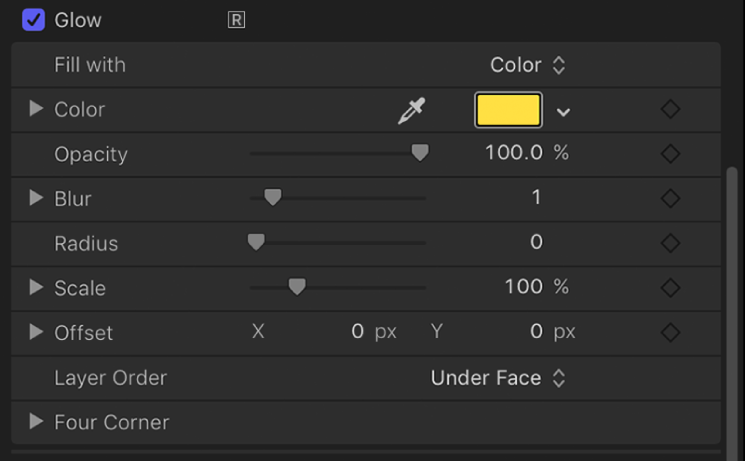Disable the Glow checkbox
The image size is (745, 463).
(x=34, y=20)
